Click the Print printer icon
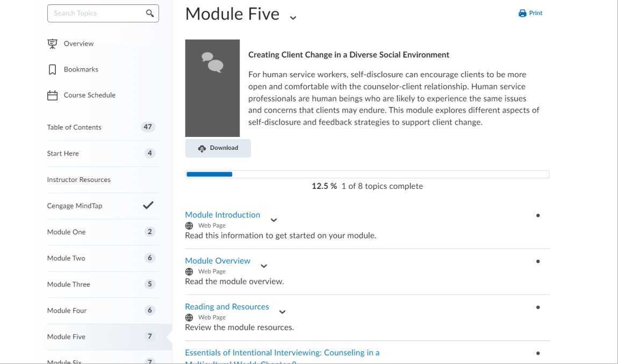This screenshot has width=618, height=364. 522,13
